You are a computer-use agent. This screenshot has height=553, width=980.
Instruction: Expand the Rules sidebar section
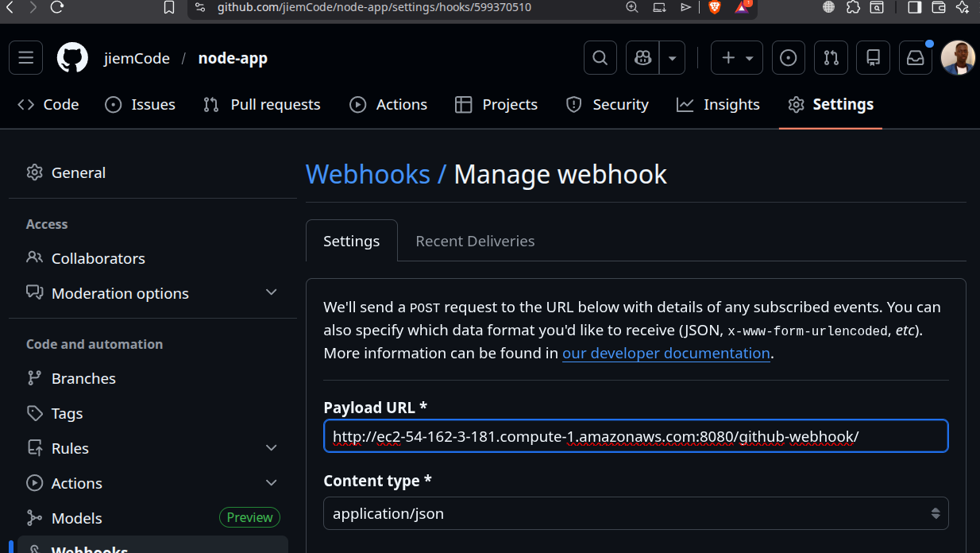click(x=271, y=448)
